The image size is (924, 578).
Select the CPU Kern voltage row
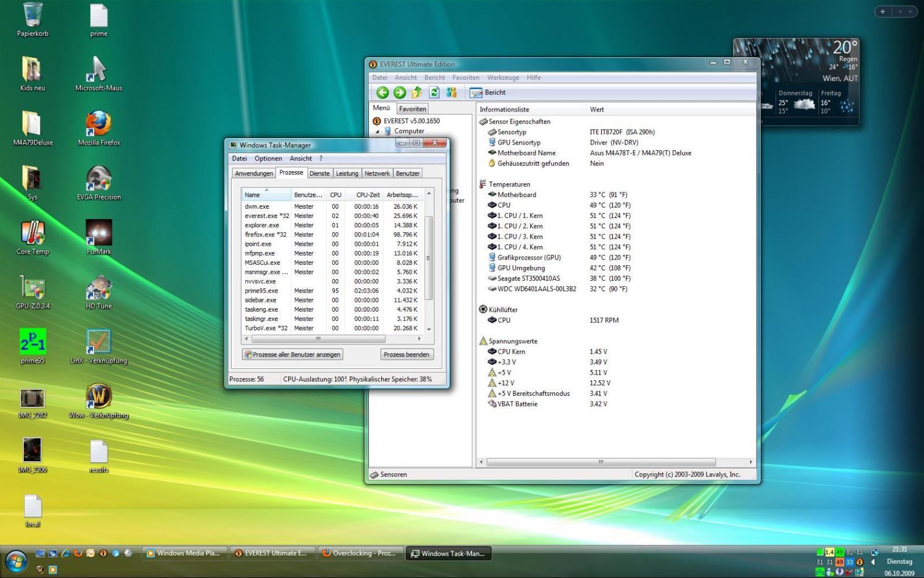coord(615,351)
